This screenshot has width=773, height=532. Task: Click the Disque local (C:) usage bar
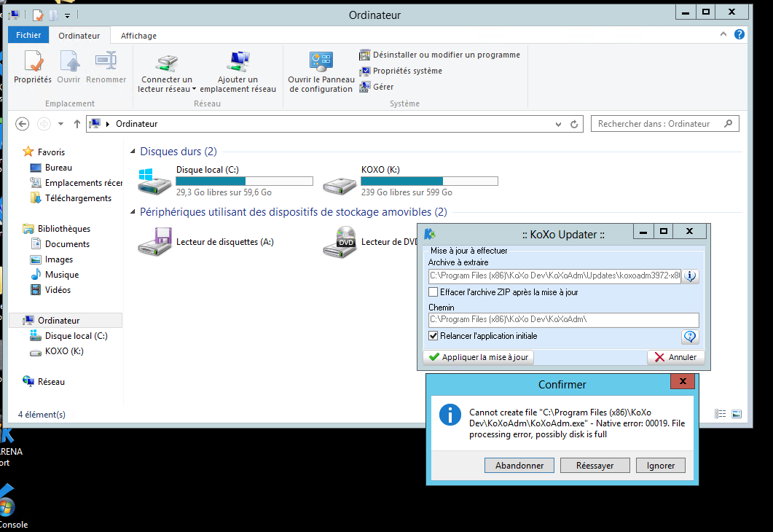point(245,181)
